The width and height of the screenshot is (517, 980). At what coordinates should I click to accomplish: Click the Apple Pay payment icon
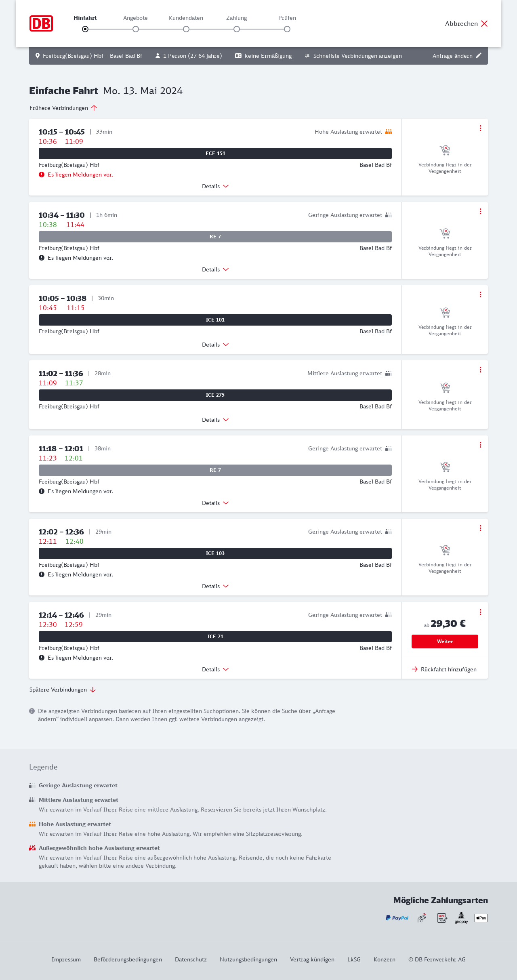tap(481, 918)
